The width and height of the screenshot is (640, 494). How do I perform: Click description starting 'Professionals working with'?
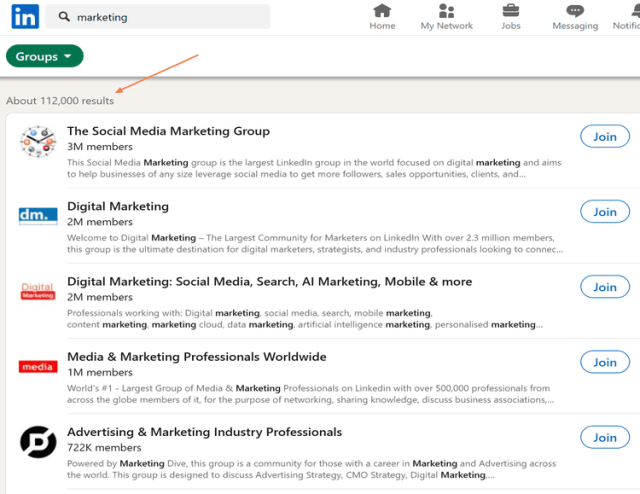tap(305, 319)
